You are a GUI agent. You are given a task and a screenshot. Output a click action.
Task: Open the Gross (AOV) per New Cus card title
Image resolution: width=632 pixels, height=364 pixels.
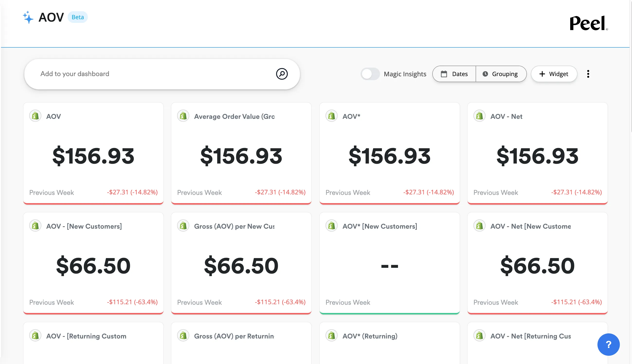234,226
